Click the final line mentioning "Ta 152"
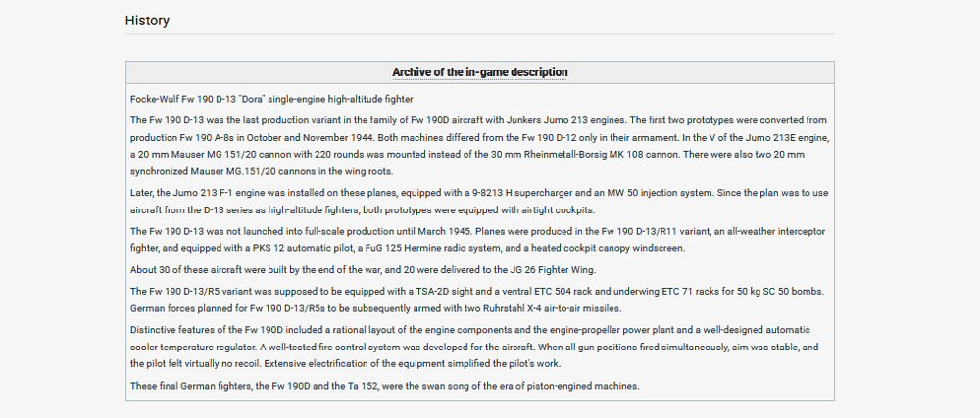The height and width of the screenshot is (418, 980). [384, 385]
